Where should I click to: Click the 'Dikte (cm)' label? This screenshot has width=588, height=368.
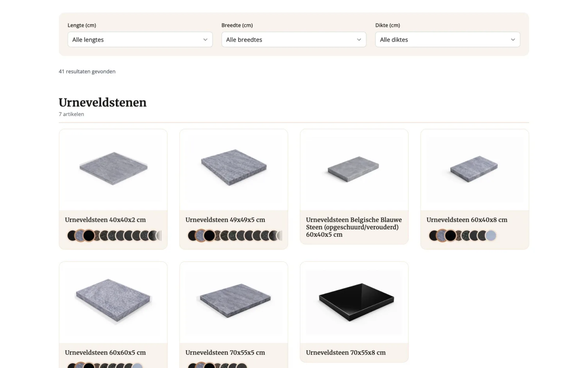coord(388,25)
